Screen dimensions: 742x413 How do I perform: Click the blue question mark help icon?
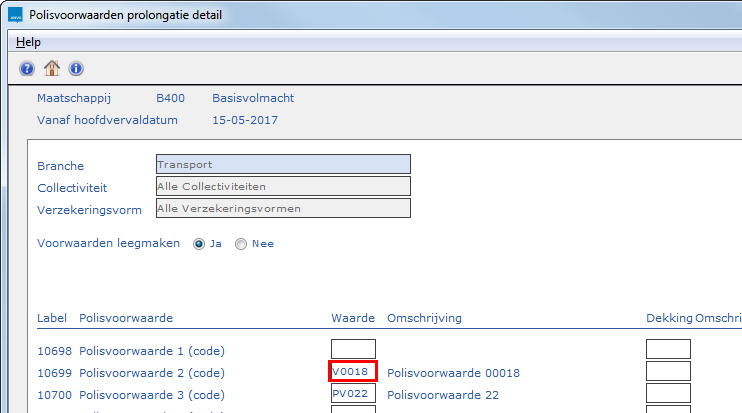[27, 68]
